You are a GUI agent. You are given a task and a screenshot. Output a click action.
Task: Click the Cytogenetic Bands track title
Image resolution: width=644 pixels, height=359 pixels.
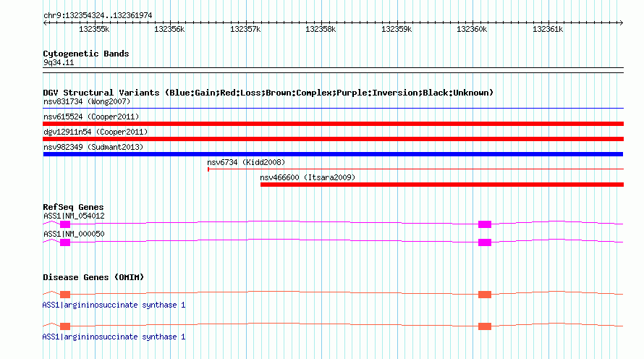coord(86,54)
